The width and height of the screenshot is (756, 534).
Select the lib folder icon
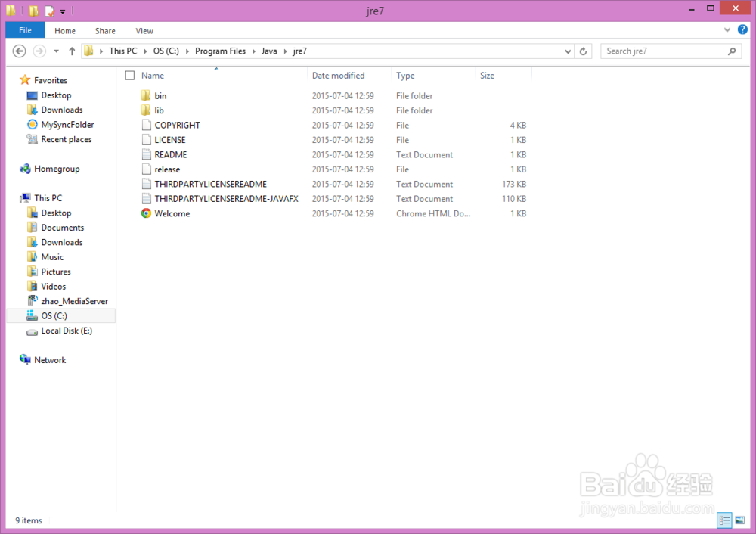pyautogui.click(x=146, y=110)
